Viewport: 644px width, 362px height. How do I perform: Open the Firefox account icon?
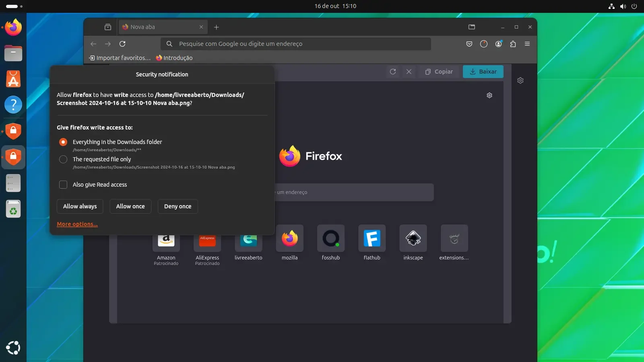point(498,44)
